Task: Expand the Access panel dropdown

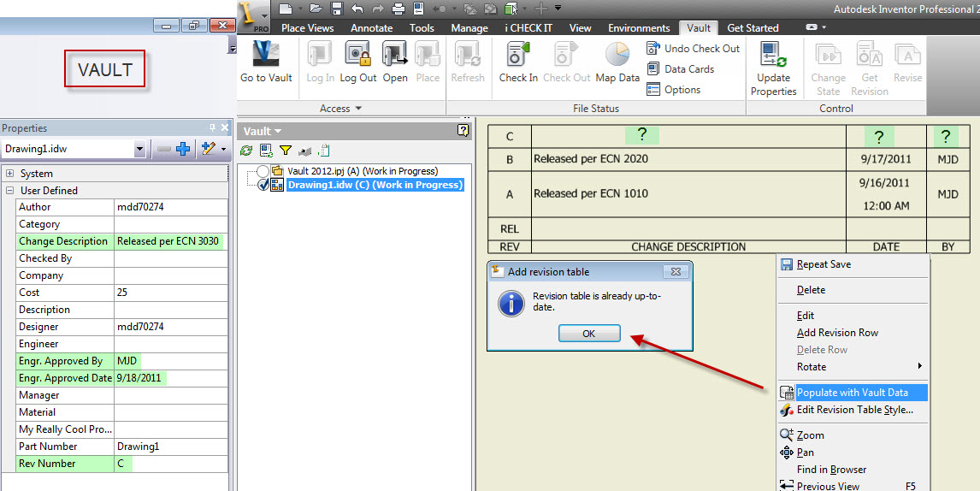Action: point(340,108)
